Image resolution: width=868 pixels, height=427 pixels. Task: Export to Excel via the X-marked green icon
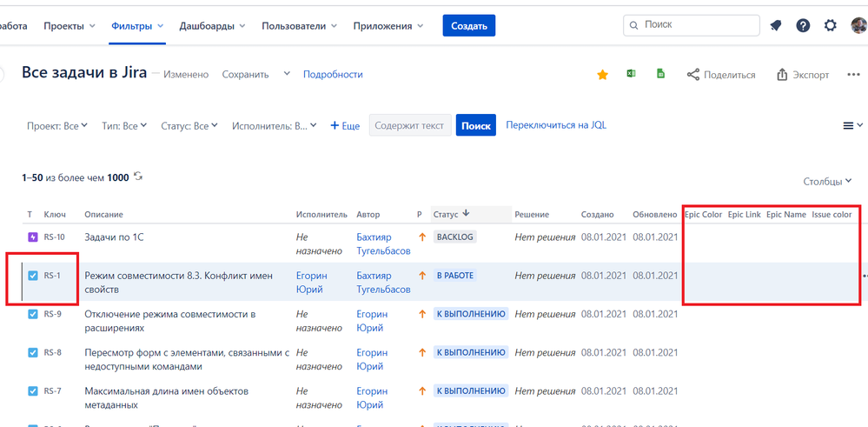click(631, 74)
